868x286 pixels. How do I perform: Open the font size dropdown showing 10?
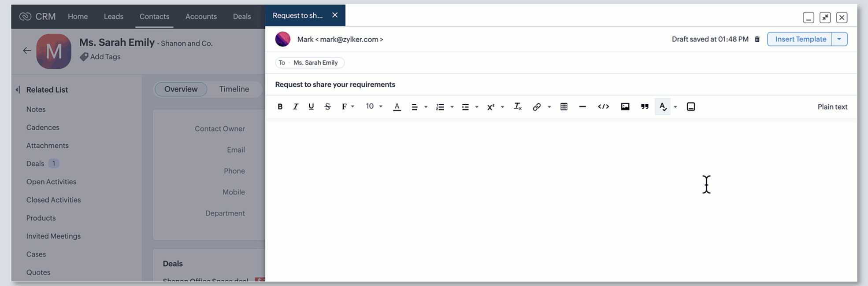click(x=374, y=106)
